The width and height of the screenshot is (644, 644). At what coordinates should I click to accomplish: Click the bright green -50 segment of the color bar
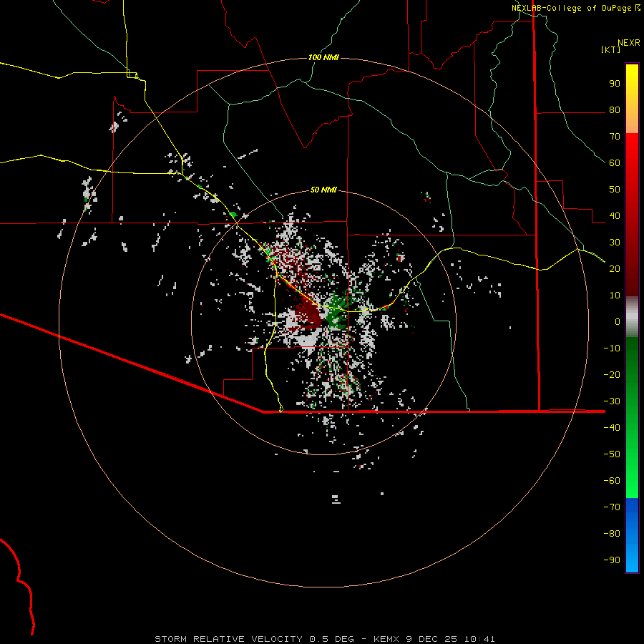(x=632, y=454)
